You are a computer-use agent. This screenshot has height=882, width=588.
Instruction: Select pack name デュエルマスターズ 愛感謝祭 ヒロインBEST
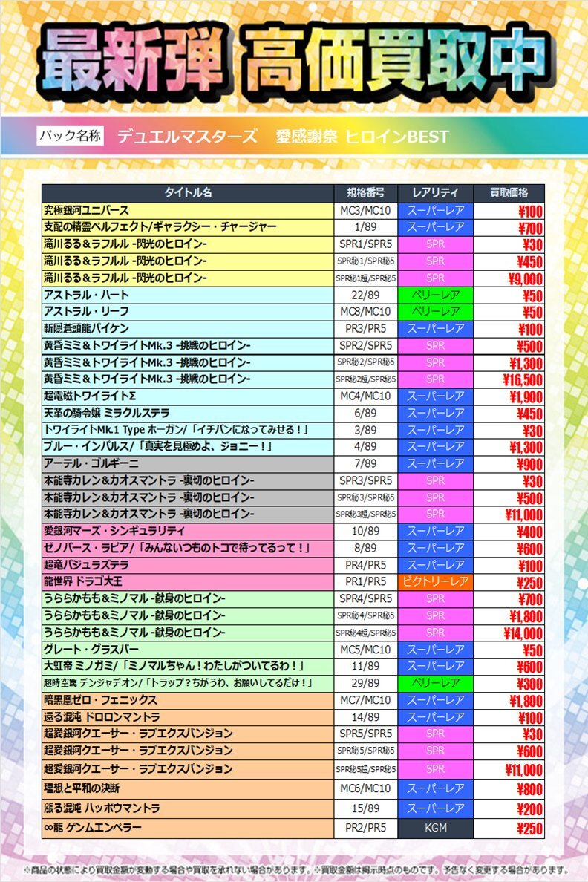[283, 136]
